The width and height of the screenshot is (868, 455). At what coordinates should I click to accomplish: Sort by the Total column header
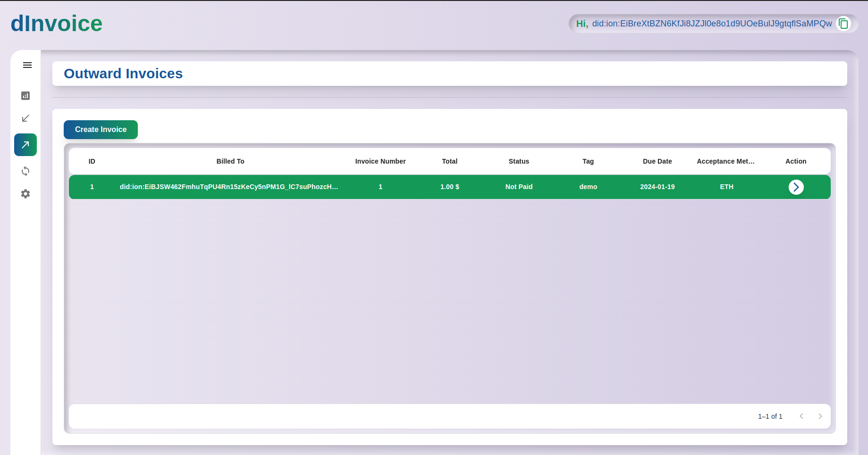(x=450, y=161)
